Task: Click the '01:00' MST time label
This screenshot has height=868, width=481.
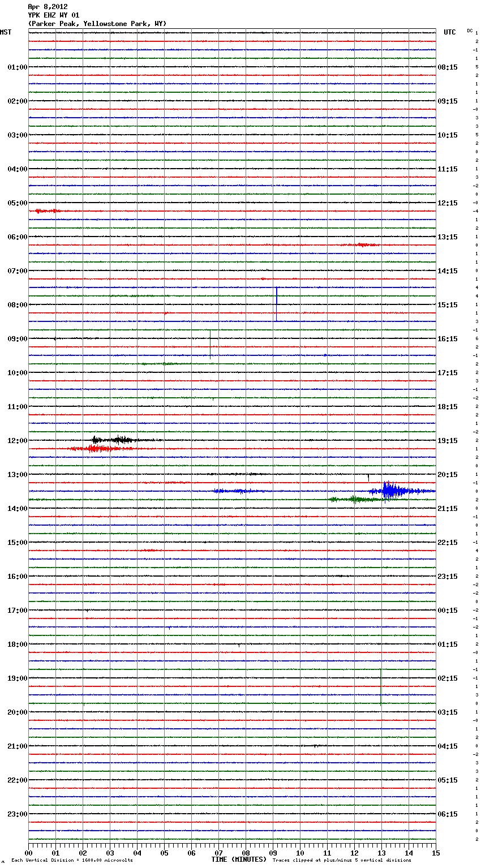Action: coord(18,67)
